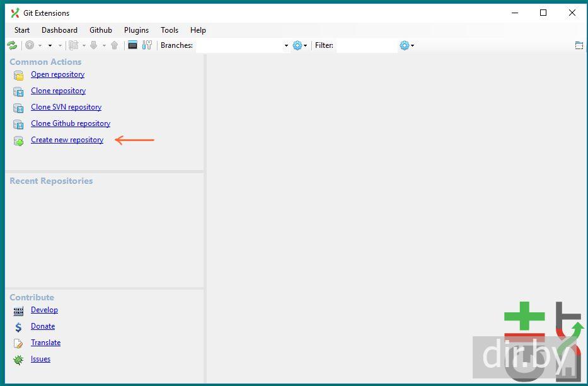Click the Translate link
The width and height of the screenshot is (588, 386).
tap(46, 343)
